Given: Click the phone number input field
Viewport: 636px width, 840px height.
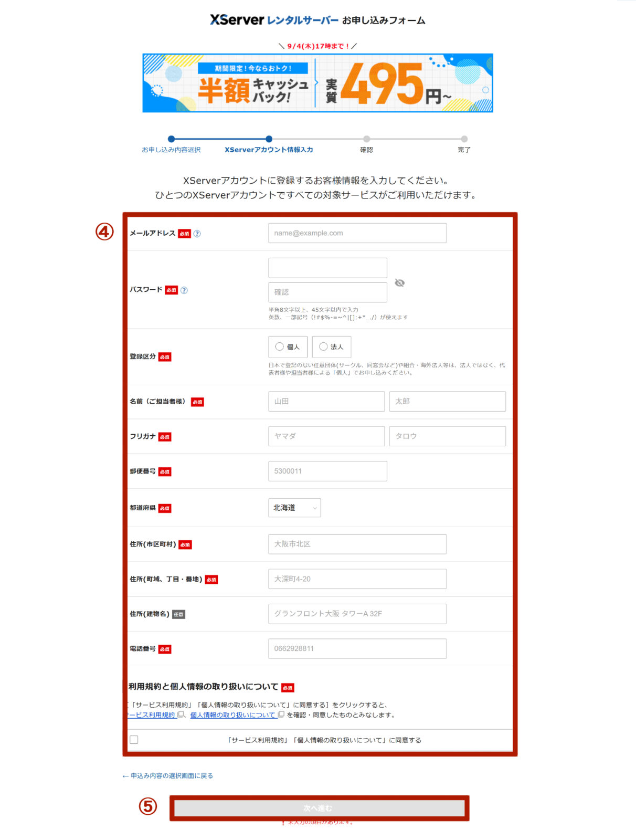Looking at the screenshot, I should tap(357, 648).
